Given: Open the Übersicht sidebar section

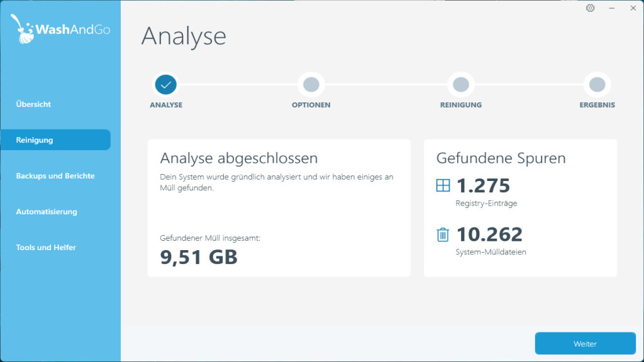Looking at the screenshot, I should [x=33, y=104].
